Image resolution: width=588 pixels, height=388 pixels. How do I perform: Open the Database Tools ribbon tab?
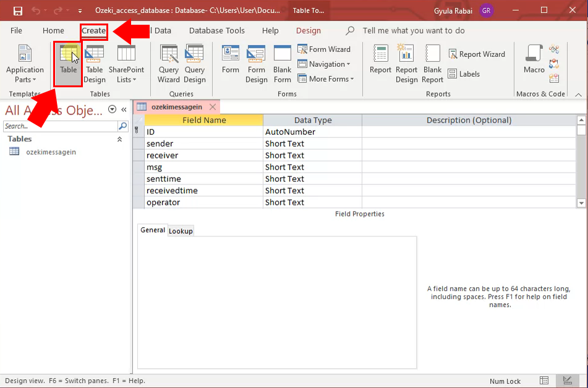point(216,30)
